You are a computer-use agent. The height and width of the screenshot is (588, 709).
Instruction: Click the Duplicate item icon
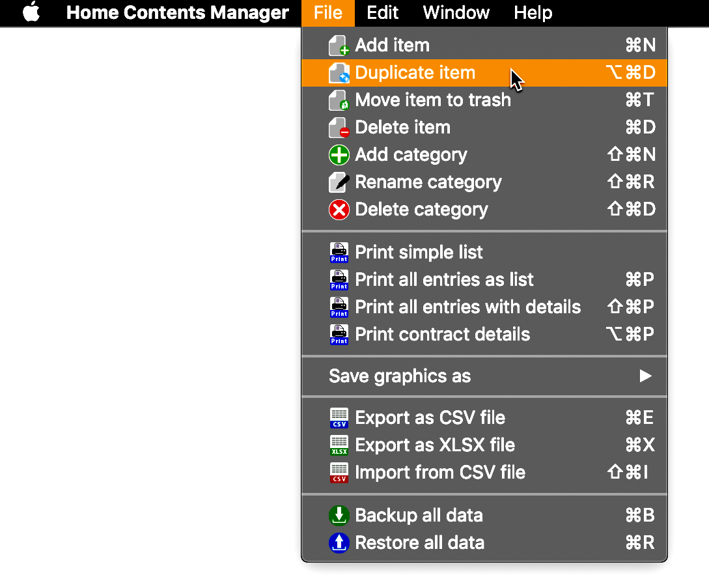coord(339,73)
